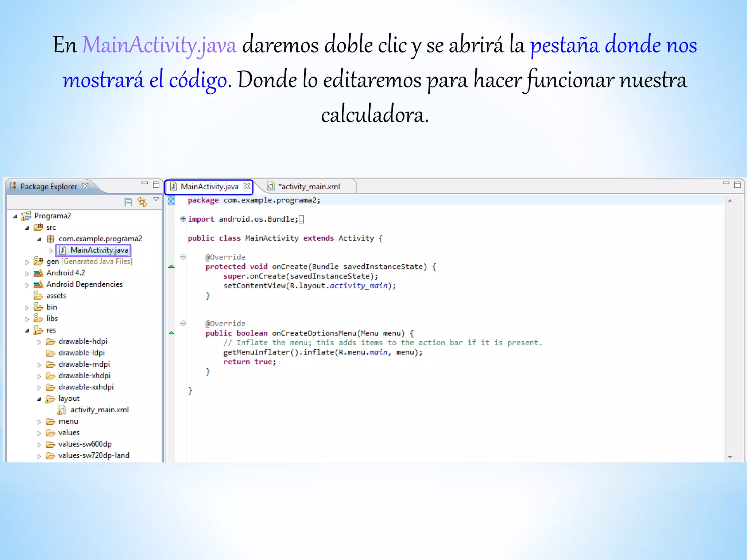Select drawable-hdpi folder
747x560 pixels.
pyautogui.click(x=77, y=342)
